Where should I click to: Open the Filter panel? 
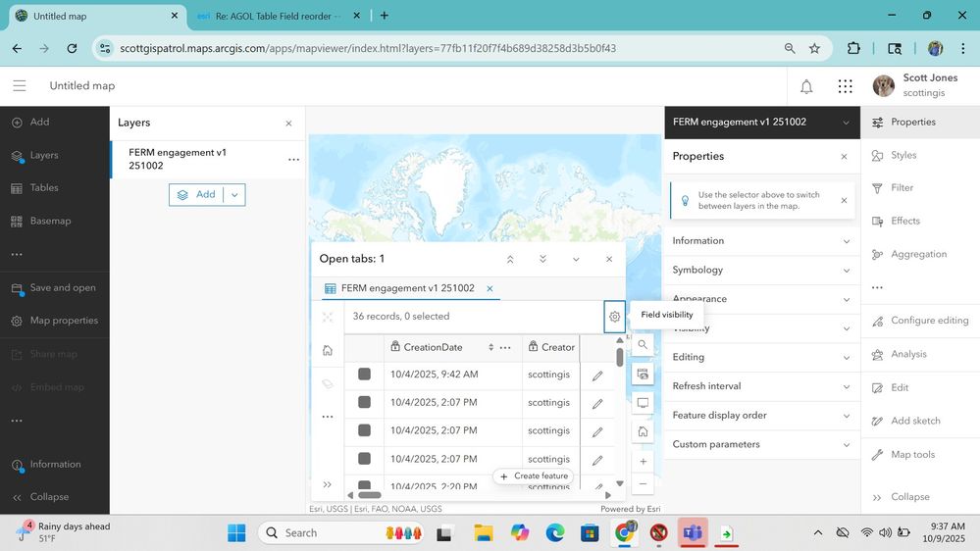(893, 187)
